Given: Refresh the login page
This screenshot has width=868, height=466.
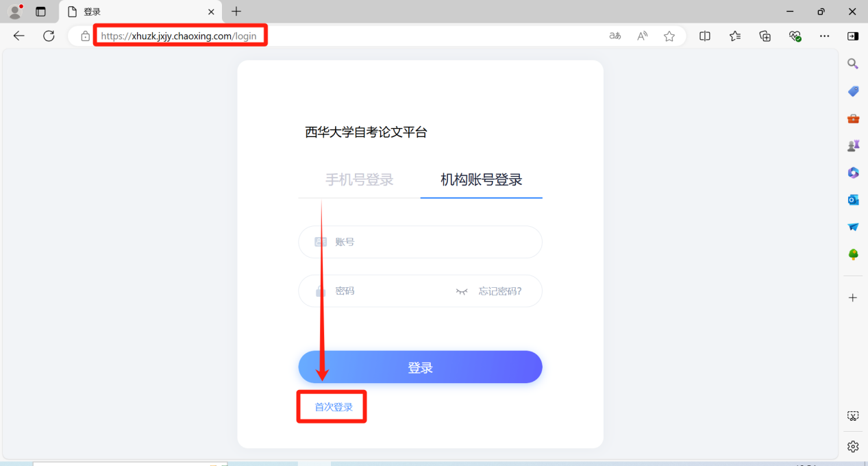Looking at the screenshot, I should (49, 36).
